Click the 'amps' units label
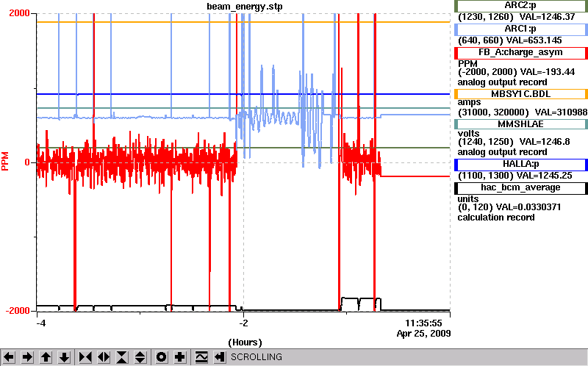Image resolution: width=588 pixels, height=366 pixels. coord(469,102)
